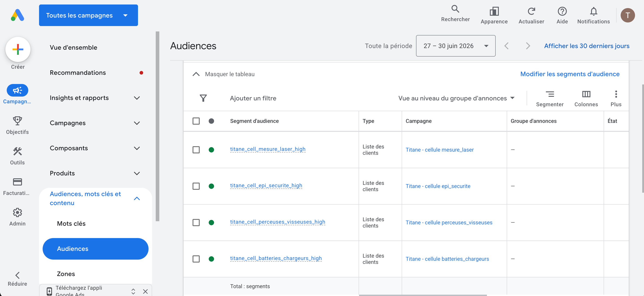Check the titane_cell_mesure_laser_high row checkbox
Viewport: 644px width, 296px height.
click(x=196, y=150)
